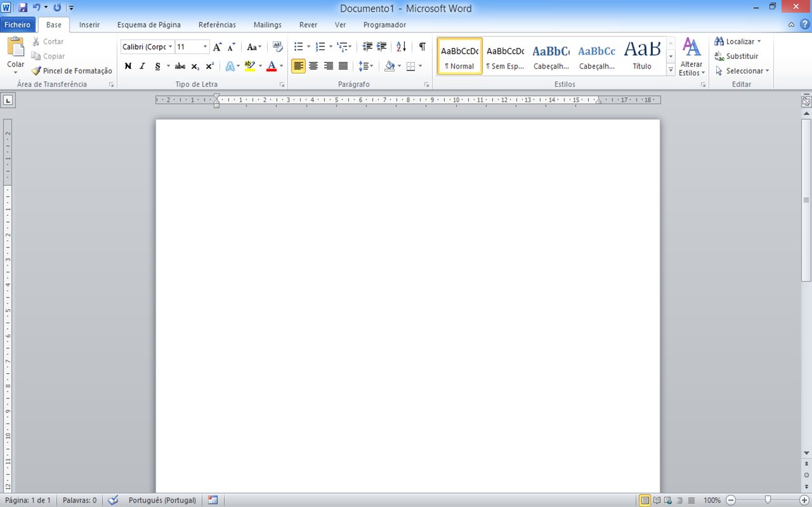Toggle justify text alignment
This screenshot has width=812, height=507.
[343, 66]
